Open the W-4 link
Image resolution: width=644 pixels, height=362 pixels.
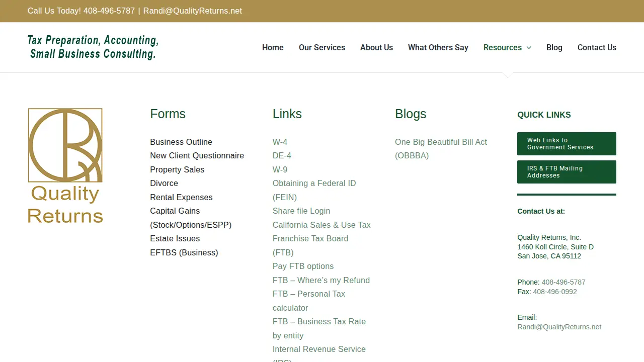[280, 142]
